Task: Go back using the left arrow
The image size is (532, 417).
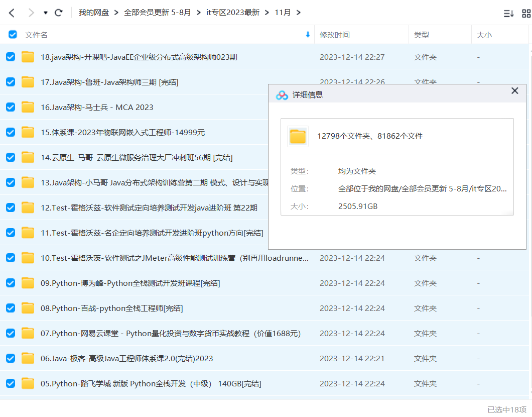Action: tap(12, 13)
